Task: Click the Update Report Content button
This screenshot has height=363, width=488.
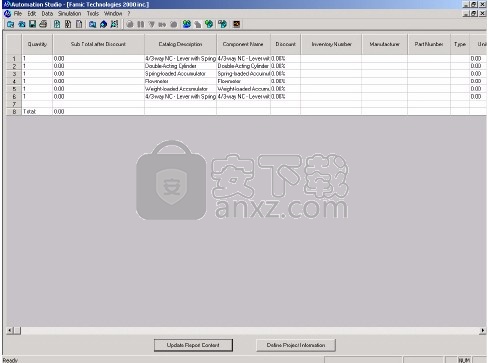Action: (193, 345)
